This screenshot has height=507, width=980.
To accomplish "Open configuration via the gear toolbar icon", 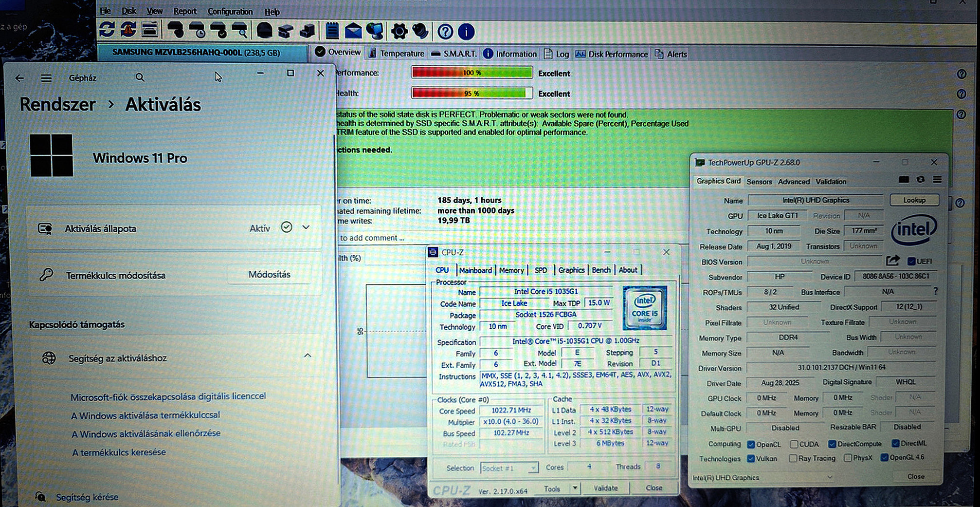I will (399, 32).
